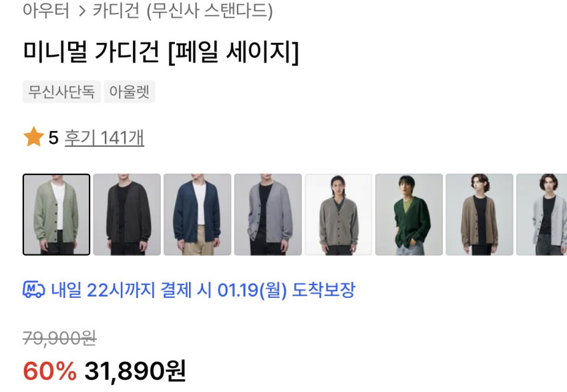
Task: Click the 아울렛 tag
Action: (130, 92)
